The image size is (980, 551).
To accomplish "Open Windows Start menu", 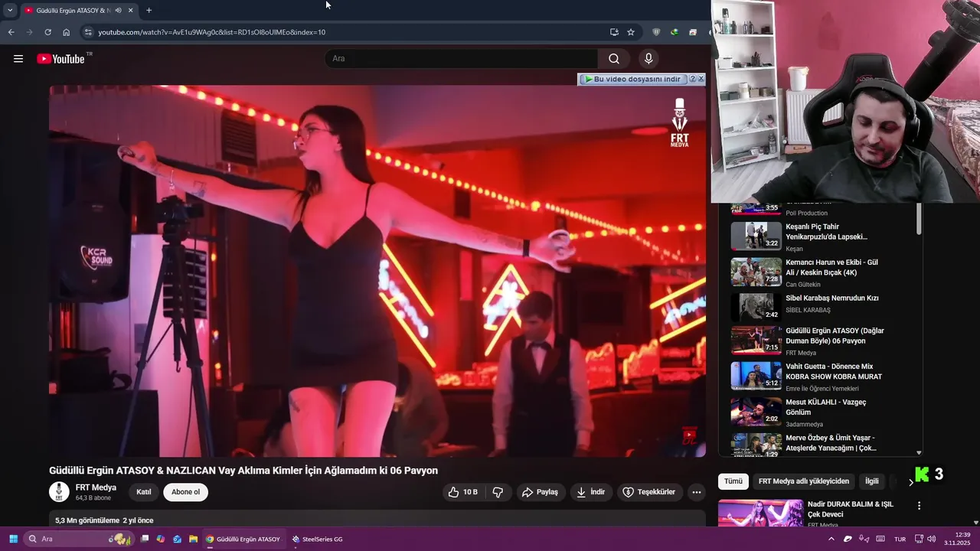I will (x=13, y=539).
